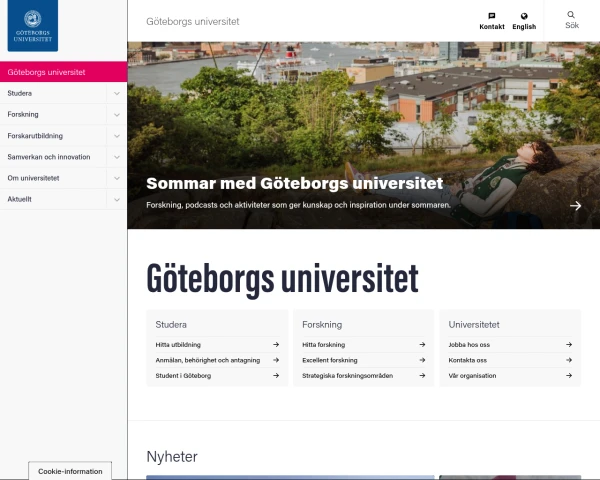Expand the Om universitetet chevron
Viewport: 600px width, 480px height.
click(117, 178)
